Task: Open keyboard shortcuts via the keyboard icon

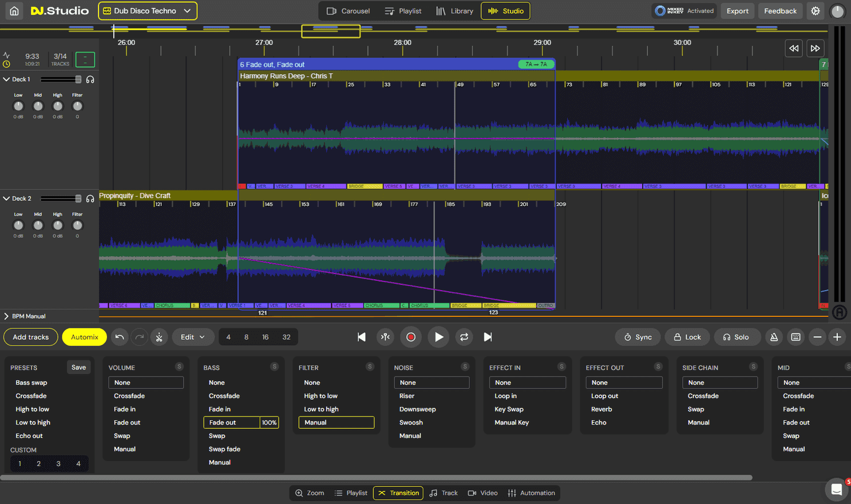Action: point(795,337)
